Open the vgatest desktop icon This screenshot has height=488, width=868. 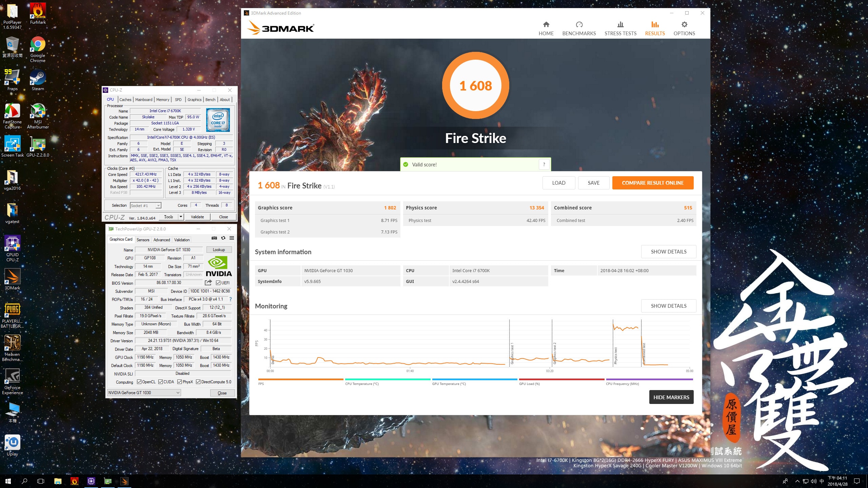[x=12, y=213]
